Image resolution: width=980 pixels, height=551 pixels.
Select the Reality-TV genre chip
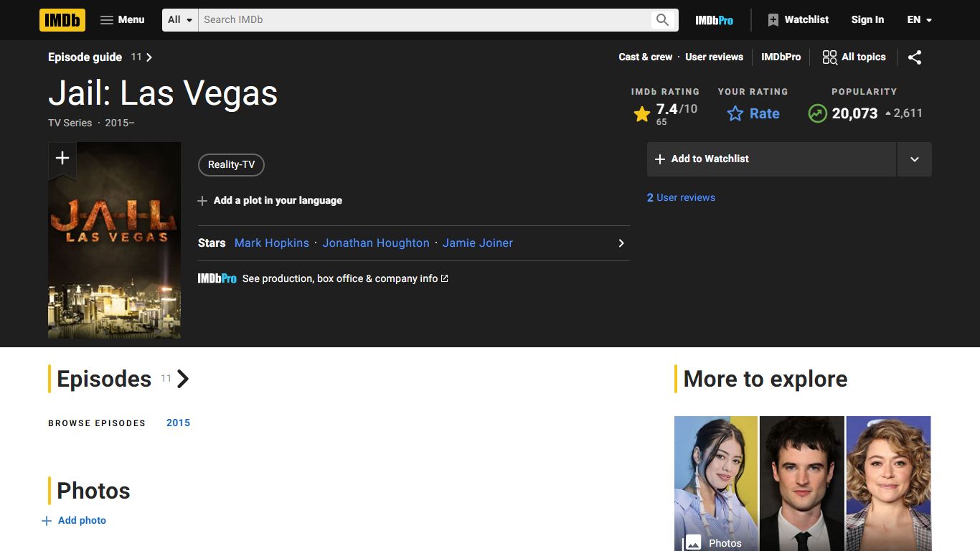pos(231,165)
